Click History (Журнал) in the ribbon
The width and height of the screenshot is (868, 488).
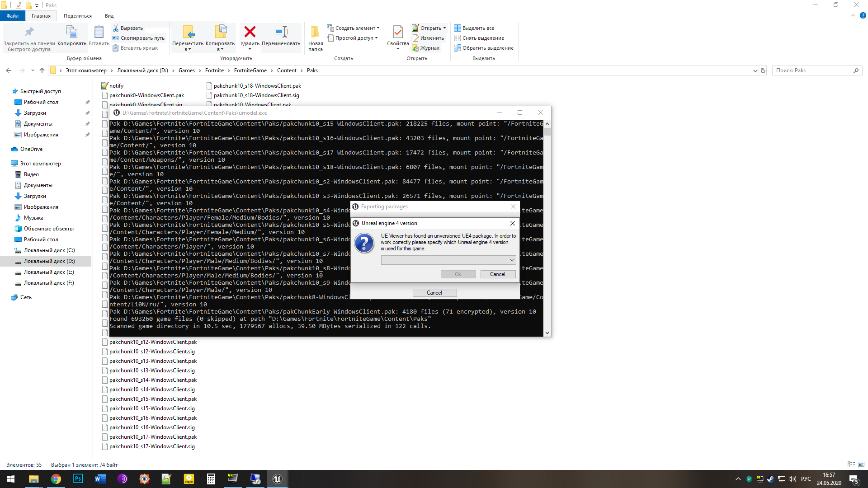click(425, 48)
